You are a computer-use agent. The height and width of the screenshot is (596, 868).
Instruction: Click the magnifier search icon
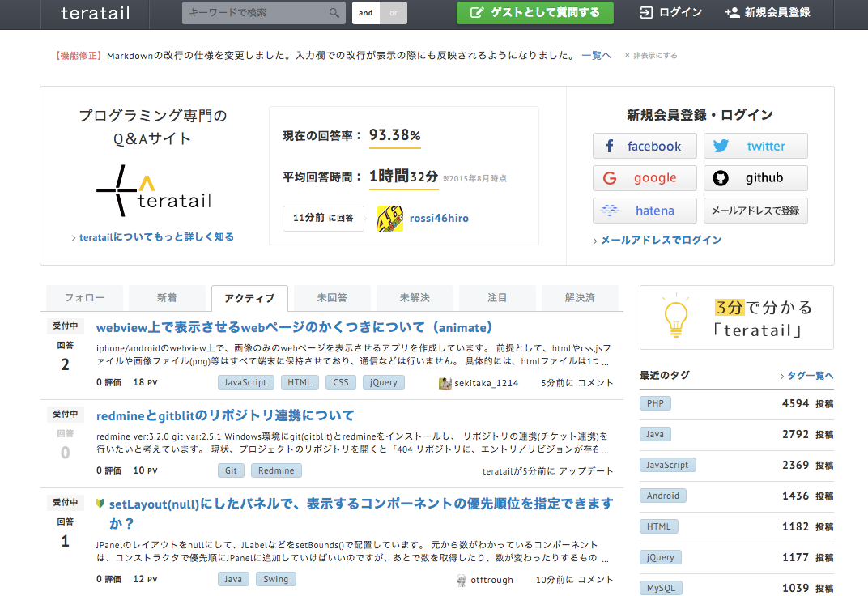[334, 13]
